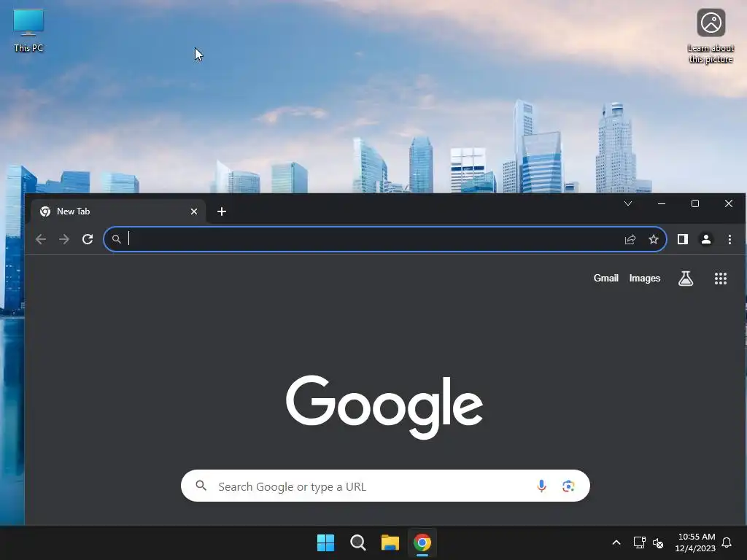Open the Google apps grid
Screen dimensions: 747x560
[721, 279]
